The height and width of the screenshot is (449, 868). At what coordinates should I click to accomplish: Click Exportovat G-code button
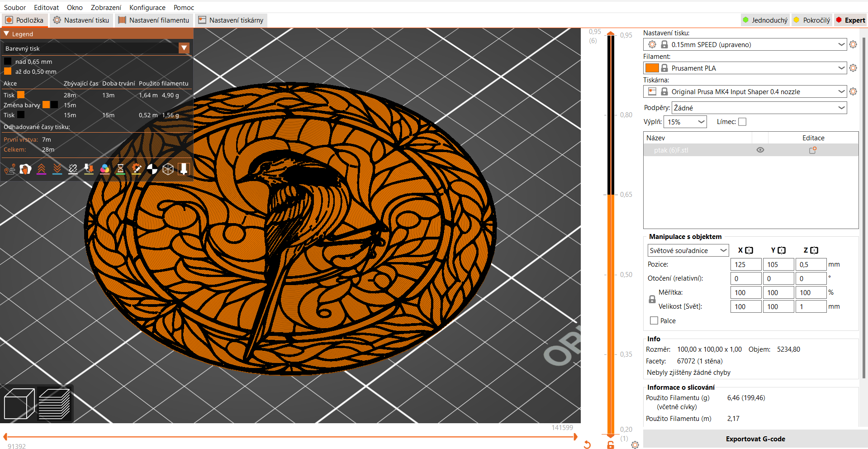point(755,439)
